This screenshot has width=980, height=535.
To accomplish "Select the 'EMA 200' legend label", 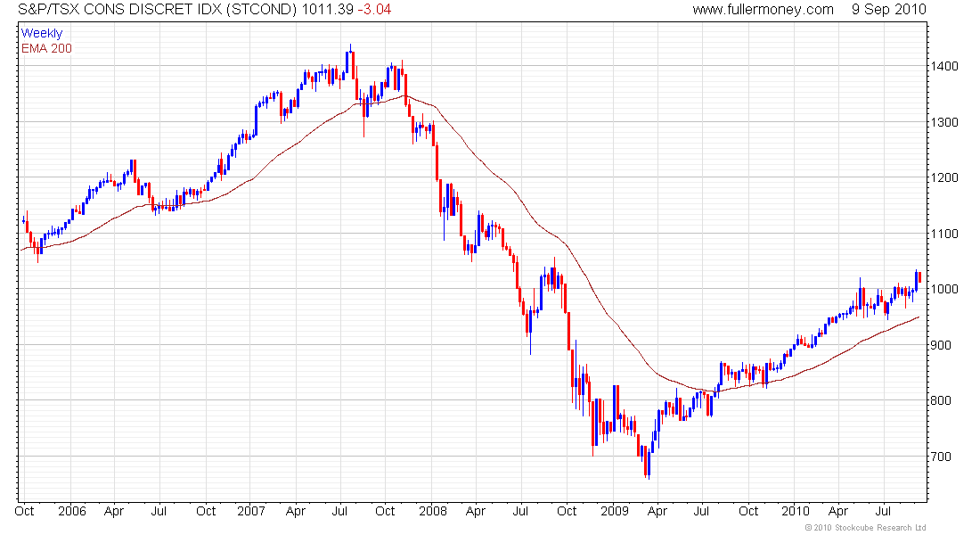I will (46, 48).
